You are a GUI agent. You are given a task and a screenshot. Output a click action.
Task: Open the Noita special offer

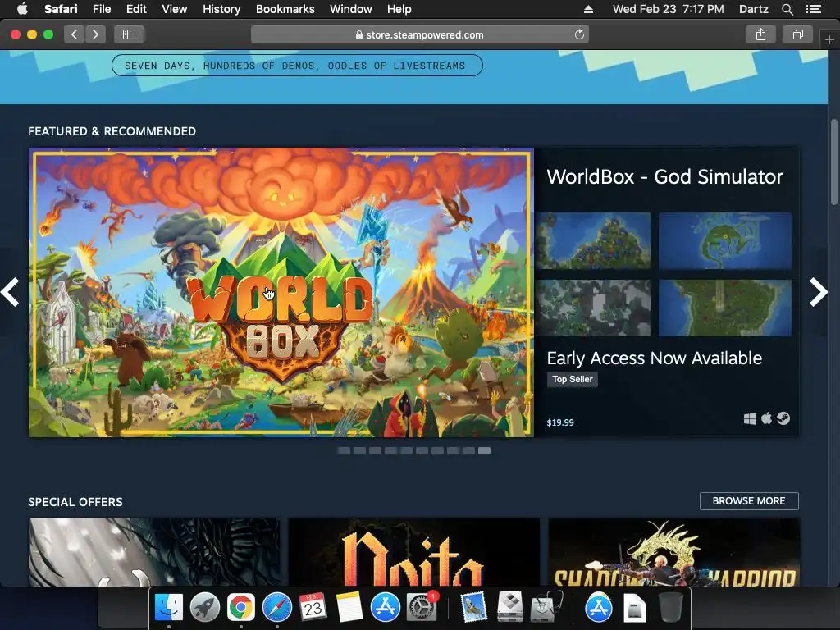[x=413, y=552]
